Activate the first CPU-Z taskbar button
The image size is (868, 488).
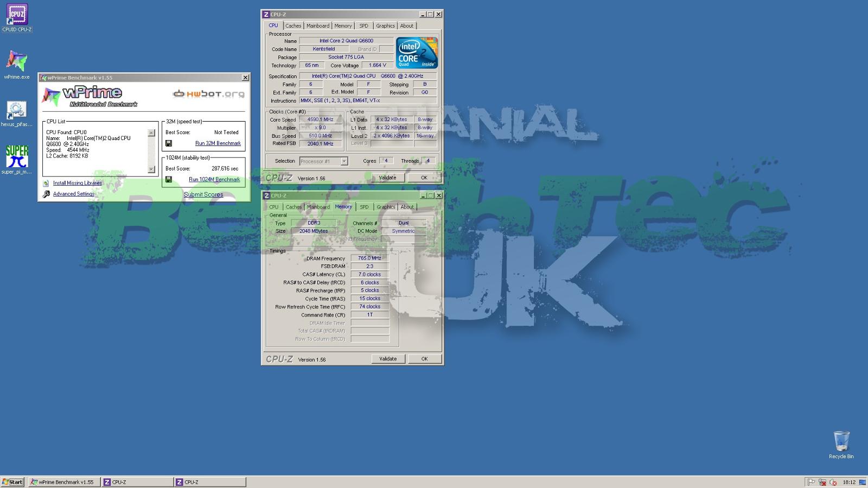click(138, 482)
